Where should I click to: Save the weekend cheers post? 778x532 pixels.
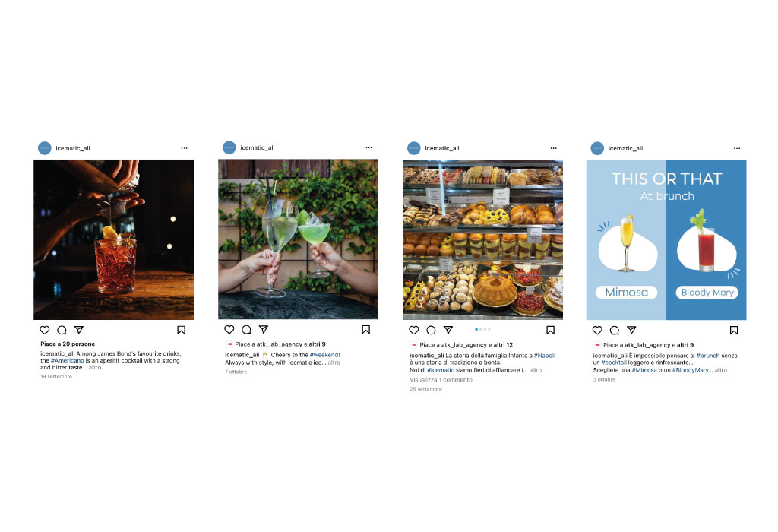click(365, 330)
